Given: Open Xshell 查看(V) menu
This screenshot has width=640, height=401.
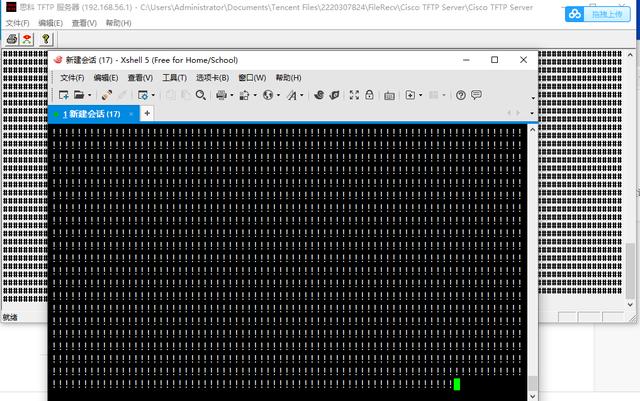Looking at the screenshot, I should click(x=140, y=78).
